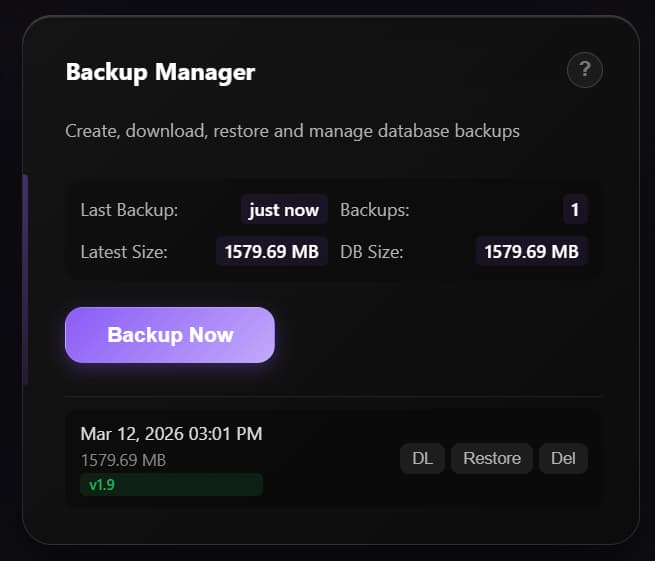The width and height of the screenshot is (655, 561).
Task: Select the Mar 12, 2026 03:01 PM entry
Action: 171,434
